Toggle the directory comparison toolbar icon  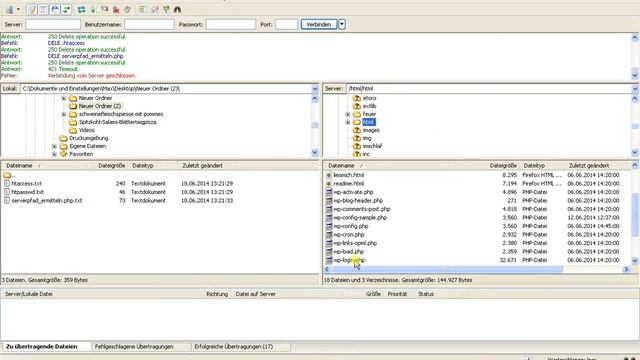155,9
